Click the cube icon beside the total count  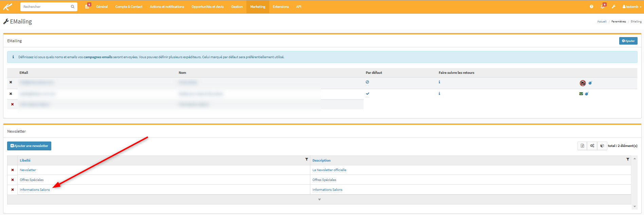(x=602, y=146)
